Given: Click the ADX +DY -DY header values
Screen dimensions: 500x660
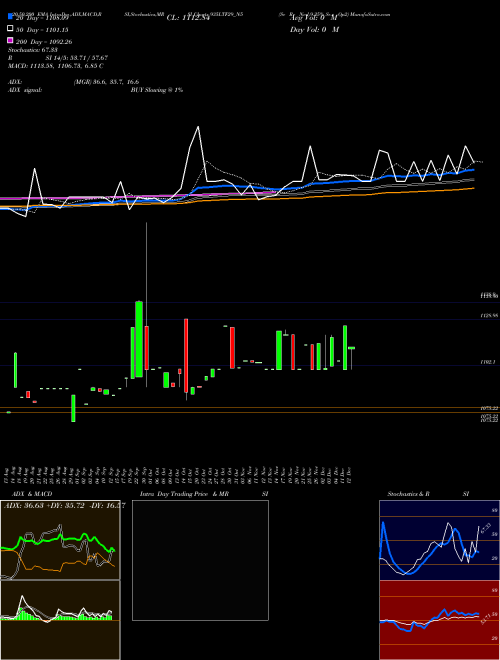Looking at the screenshot, I should click(x=64, y=505).
